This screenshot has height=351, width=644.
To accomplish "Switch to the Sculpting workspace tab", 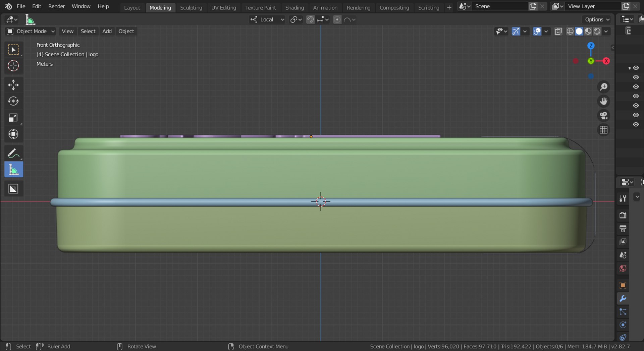I will (191, 7).
